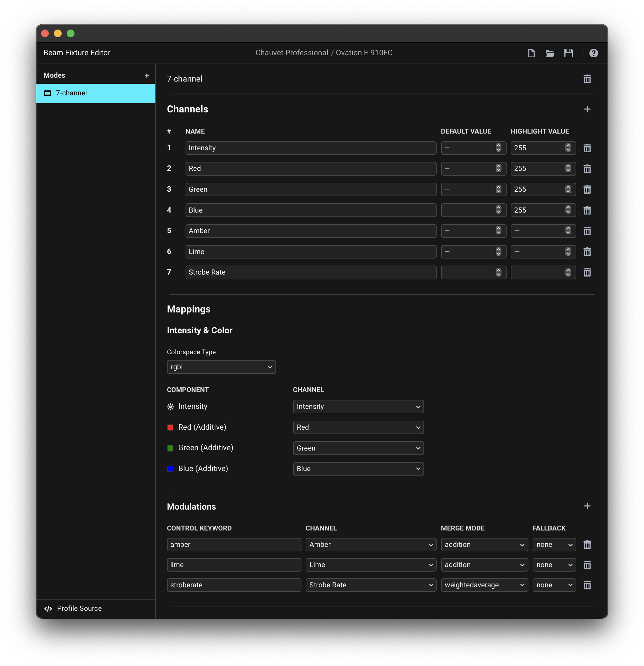Select the 7-channel mode in sidebar
The width and height of the screenshot is (644, 666).
[96, 93]
